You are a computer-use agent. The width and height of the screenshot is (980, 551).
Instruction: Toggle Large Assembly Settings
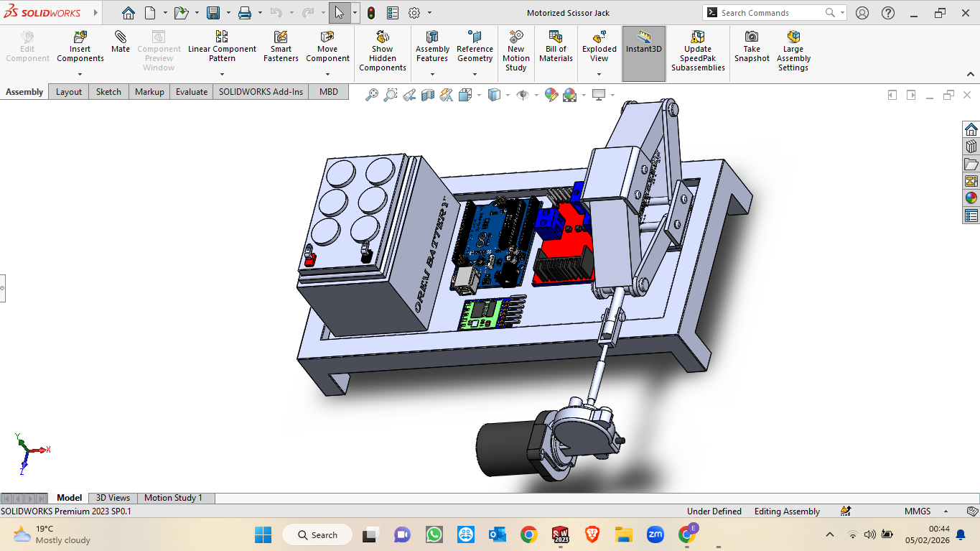(793, 51)
